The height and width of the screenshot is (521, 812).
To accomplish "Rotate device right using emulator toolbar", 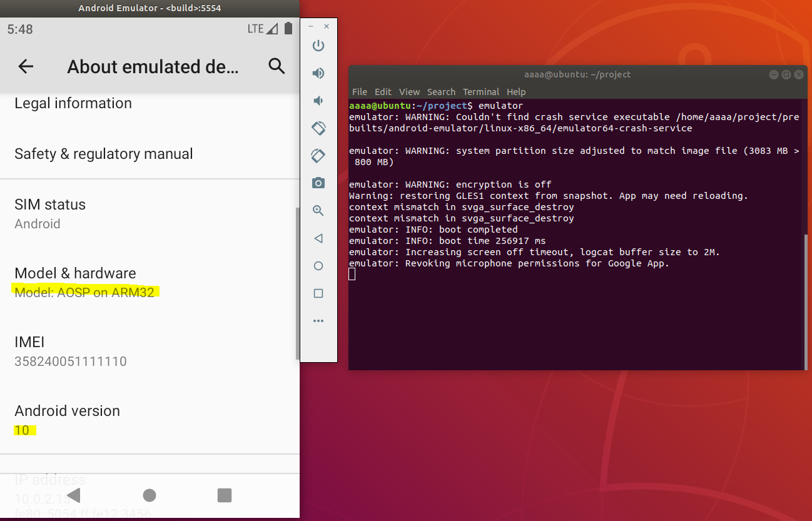I will tap(318, 156).
